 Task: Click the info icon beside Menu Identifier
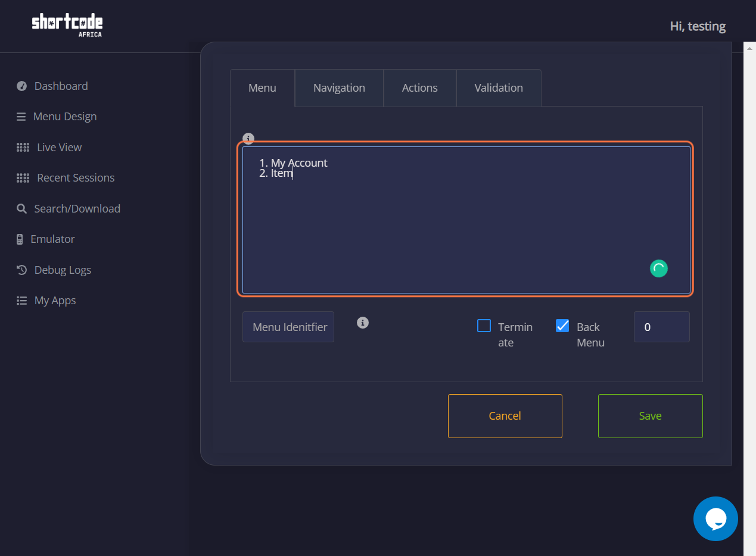[x=362, y=322]
